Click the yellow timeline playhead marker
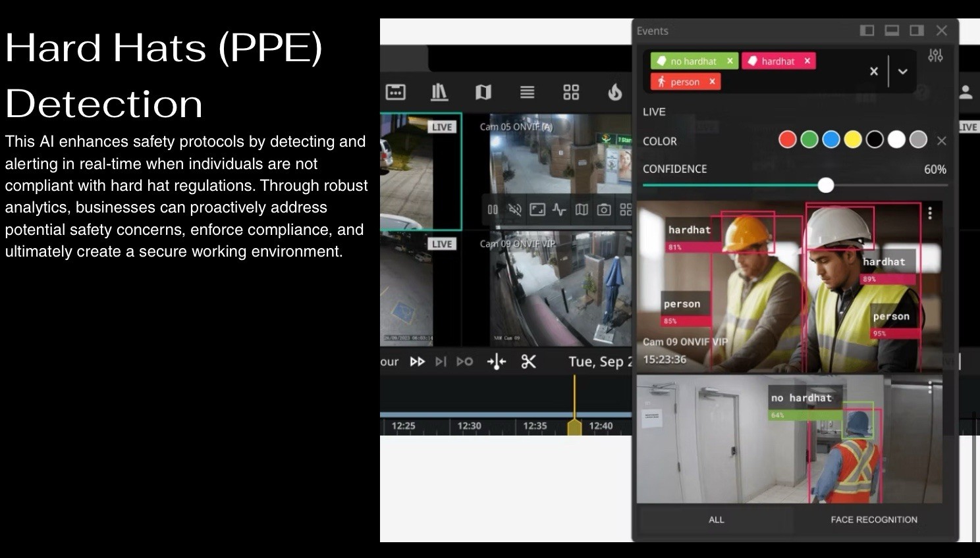Image resolution: width=980 pixels, height=558 pixels. [x=574, y=426]
